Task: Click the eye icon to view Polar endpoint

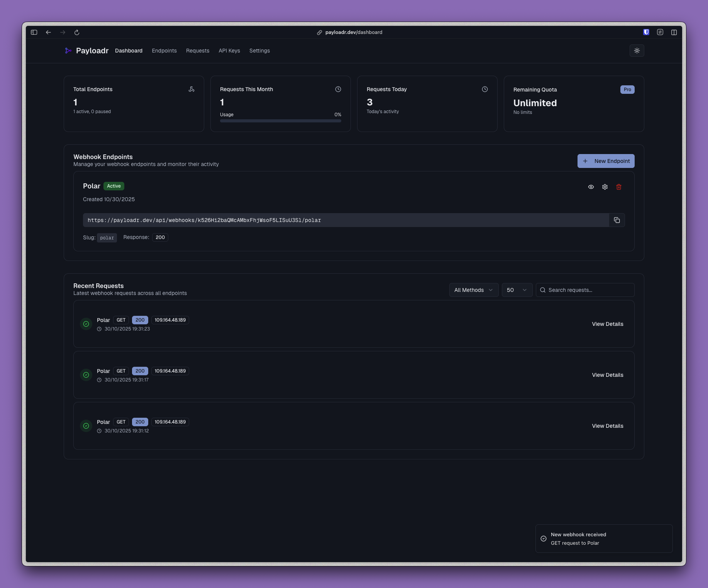Action: (x=591, y=186)
